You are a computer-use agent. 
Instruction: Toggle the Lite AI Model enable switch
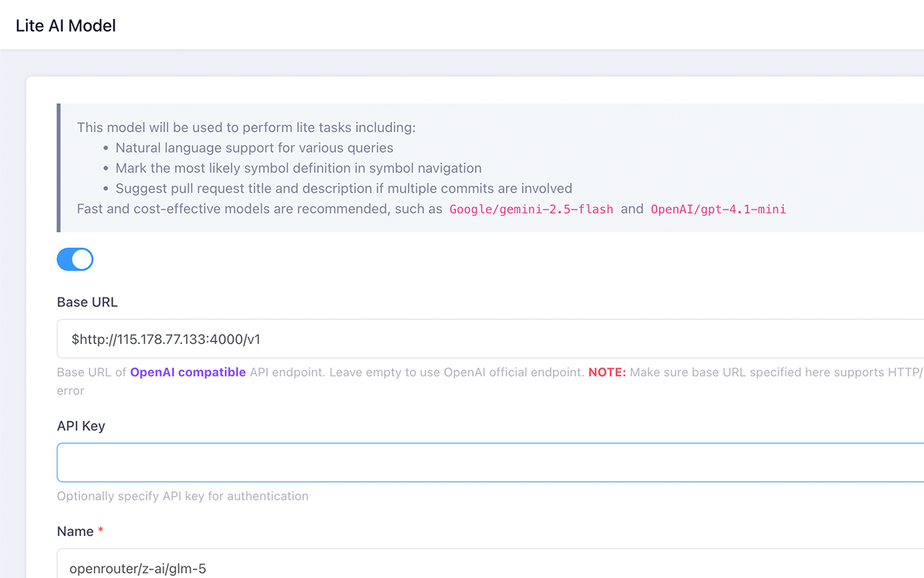tap(75, 259)
